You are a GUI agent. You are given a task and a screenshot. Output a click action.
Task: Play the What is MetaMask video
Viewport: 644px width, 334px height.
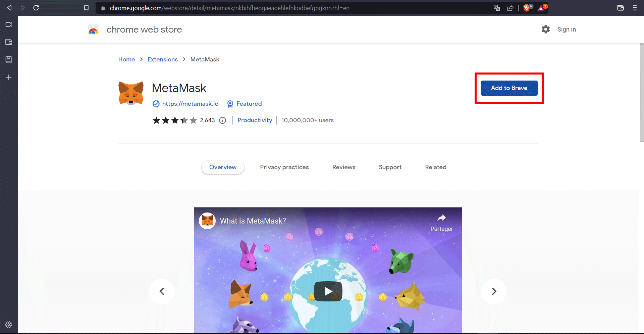(x=328, y=291)
